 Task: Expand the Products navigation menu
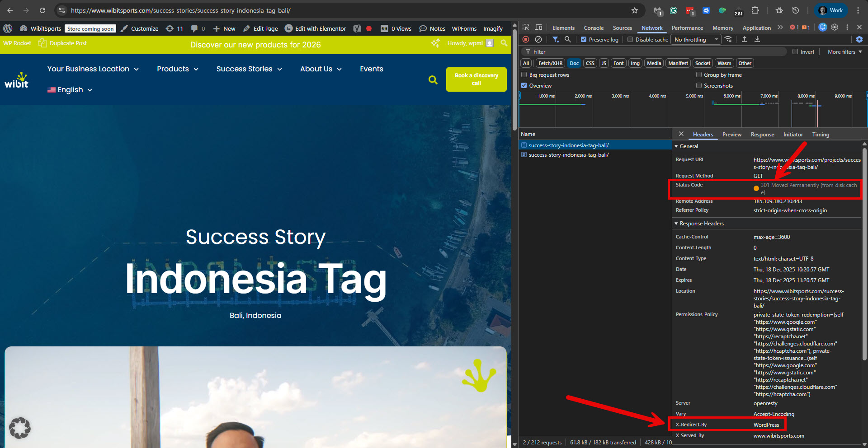point(177,69)
